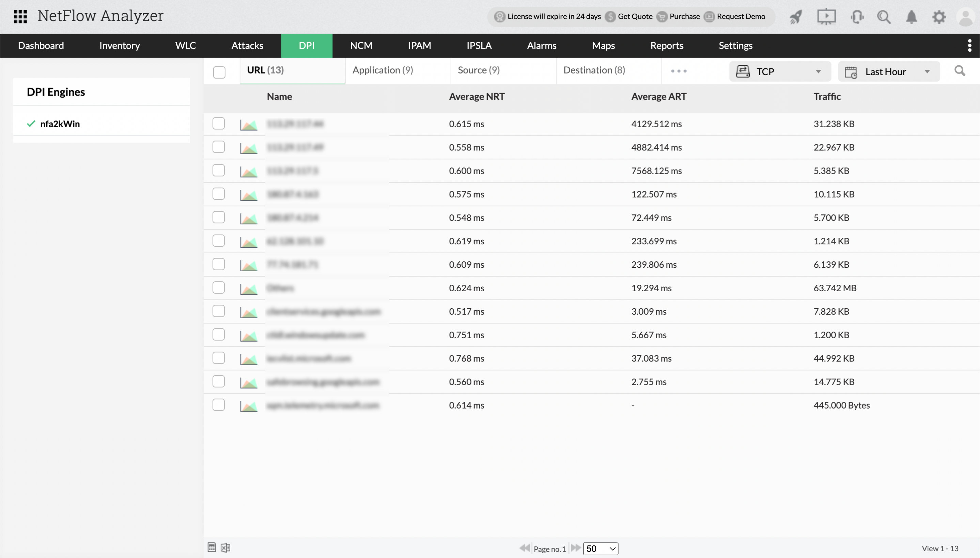980x558 pixels.
Task: Click Request Demo link
Action: click(741, 16)
